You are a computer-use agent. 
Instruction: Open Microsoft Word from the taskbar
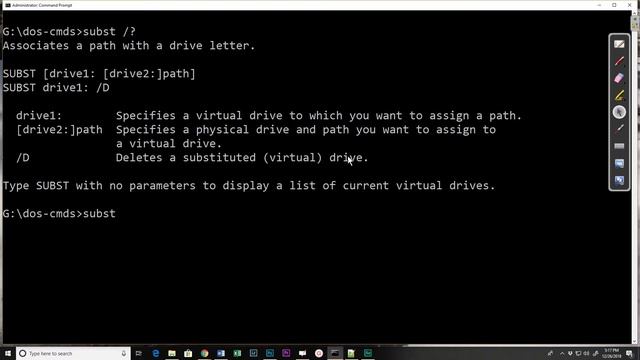click(x=221, y=353)
